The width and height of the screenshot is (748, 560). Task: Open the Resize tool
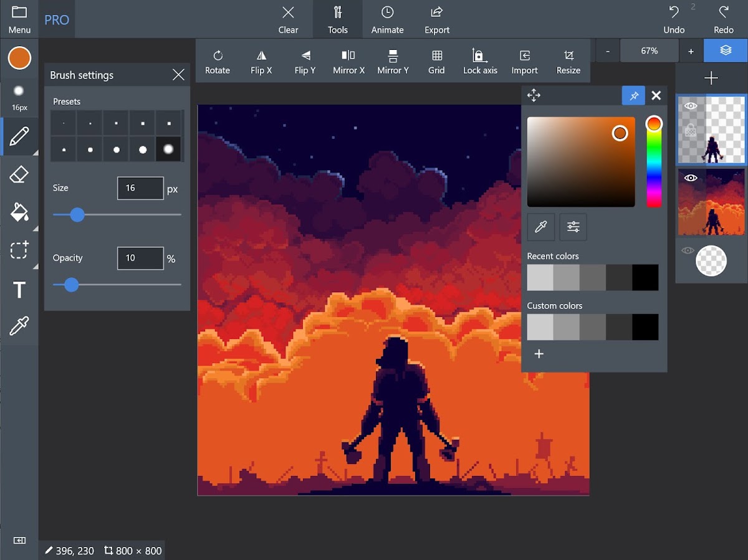click(x=568, y=62)
